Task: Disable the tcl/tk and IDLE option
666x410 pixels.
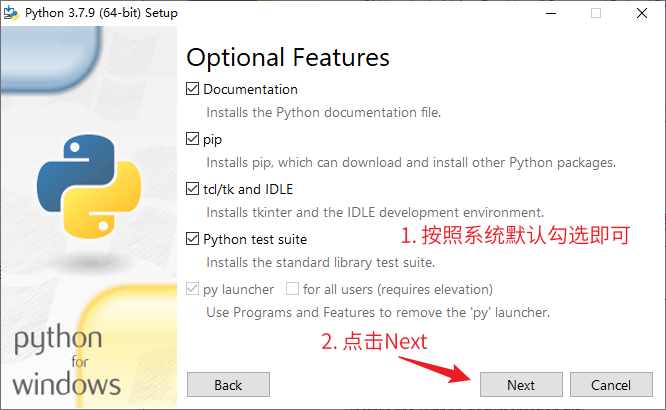Action: pos(193,188)
